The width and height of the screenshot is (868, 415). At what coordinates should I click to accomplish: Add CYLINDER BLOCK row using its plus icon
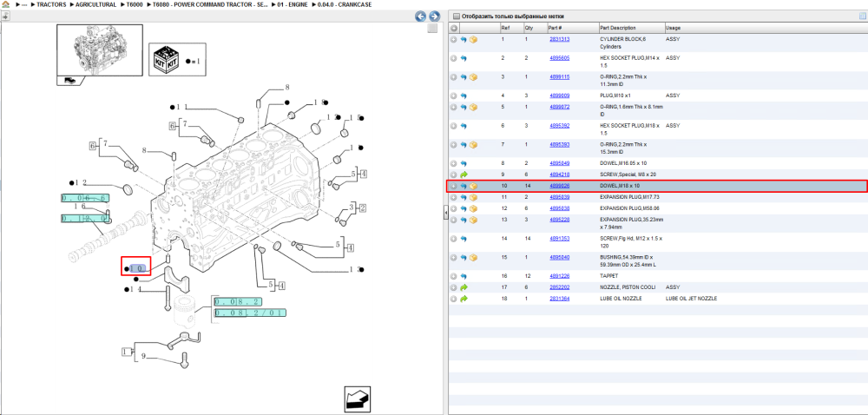[453, 40]
